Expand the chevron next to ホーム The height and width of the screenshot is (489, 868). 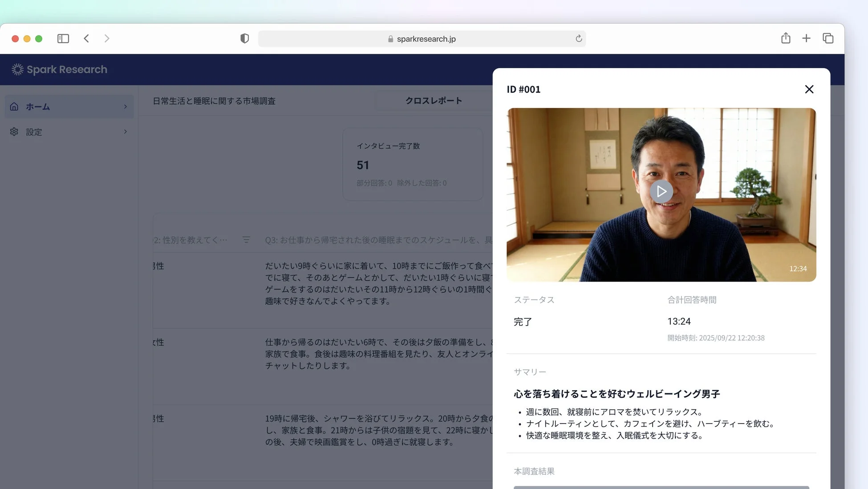[125, 106]
